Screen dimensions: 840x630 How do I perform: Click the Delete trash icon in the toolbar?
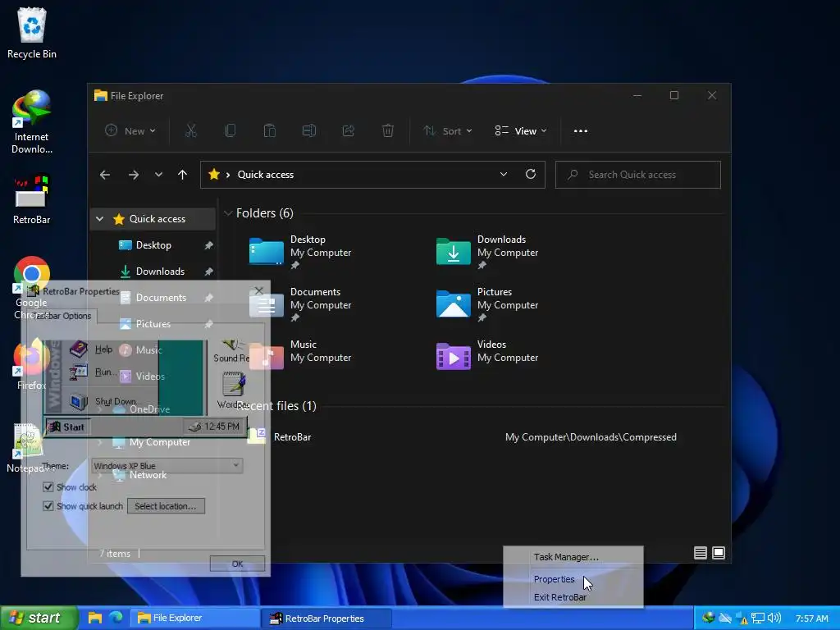388,130
